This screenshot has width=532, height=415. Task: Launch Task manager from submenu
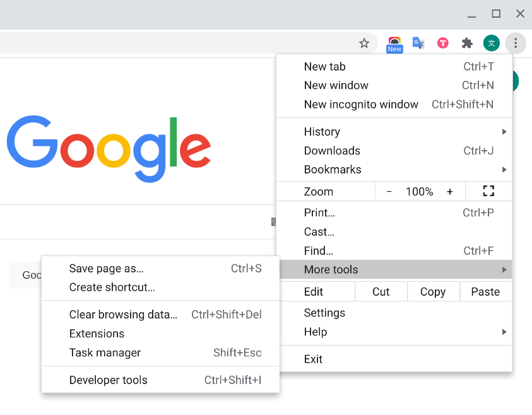click(x=160, y=353)
